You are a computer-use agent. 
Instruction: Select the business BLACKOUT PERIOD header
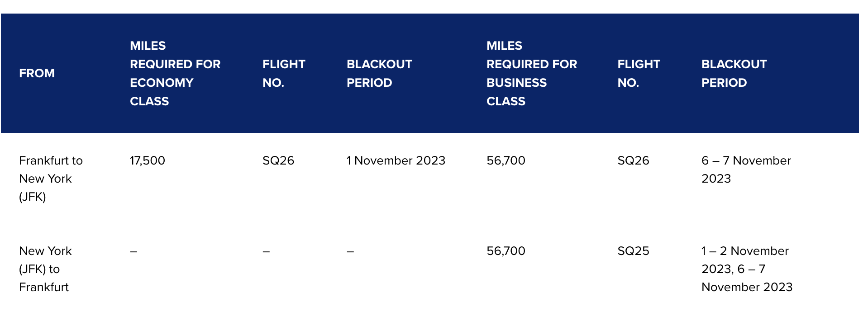[734, 73]
